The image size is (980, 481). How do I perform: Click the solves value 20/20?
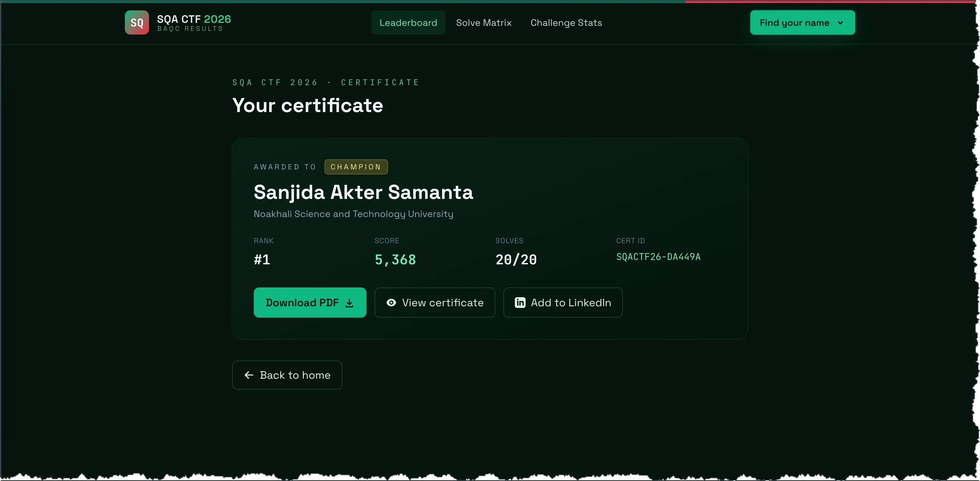tap(516, 260)
